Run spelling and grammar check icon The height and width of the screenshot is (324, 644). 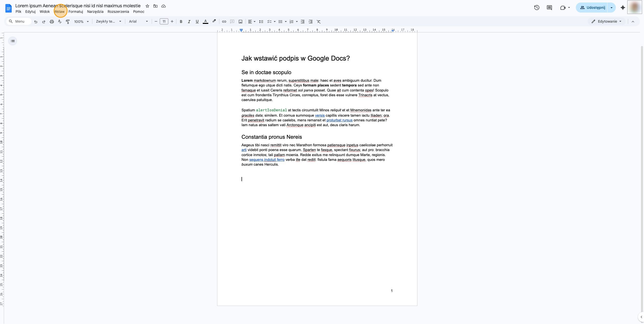60,22
